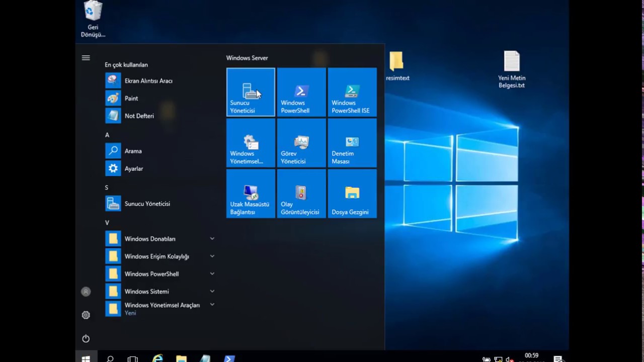Open the Windows PowerShell ISE tile

[x=352, y=92]
